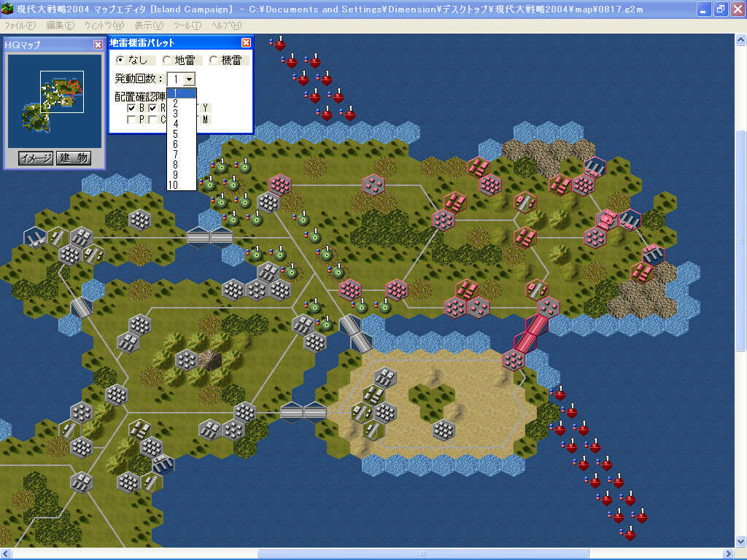Close the HQ map panel
747x560 pixels.
[x=98, y=44]
